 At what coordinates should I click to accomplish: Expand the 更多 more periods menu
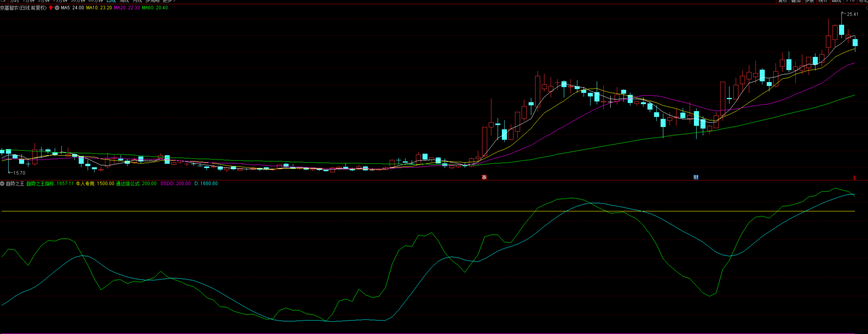click(169, 1)
